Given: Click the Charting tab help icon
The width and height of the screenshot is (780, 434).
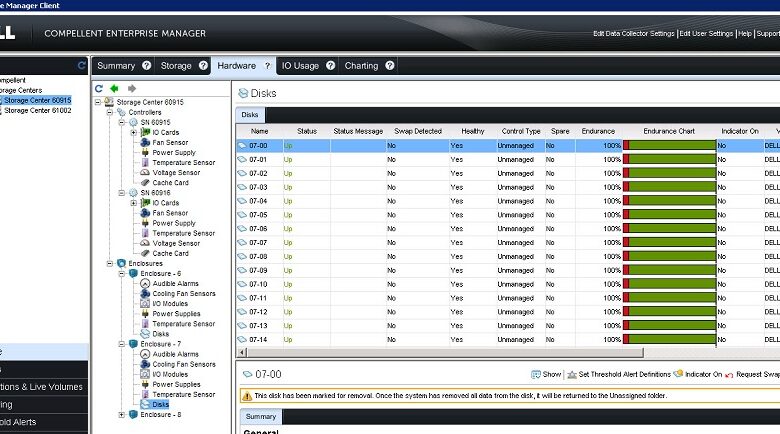Looking at the screenshot, I should 390,65.
